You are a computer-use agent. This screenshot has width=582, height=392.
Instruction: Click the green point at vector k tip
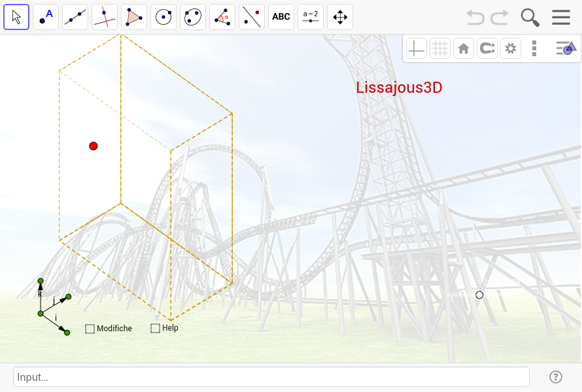[41, 281]
